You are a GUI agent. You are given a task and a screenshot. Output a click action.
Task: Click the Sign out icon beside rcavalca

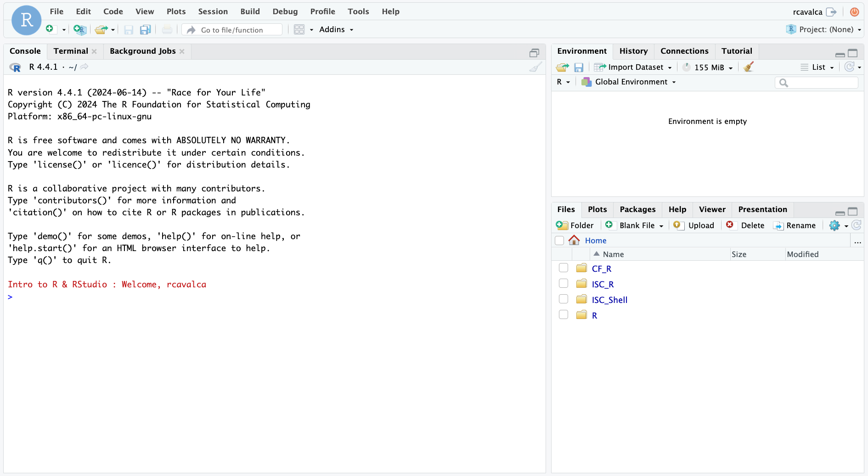coord(831,12)
